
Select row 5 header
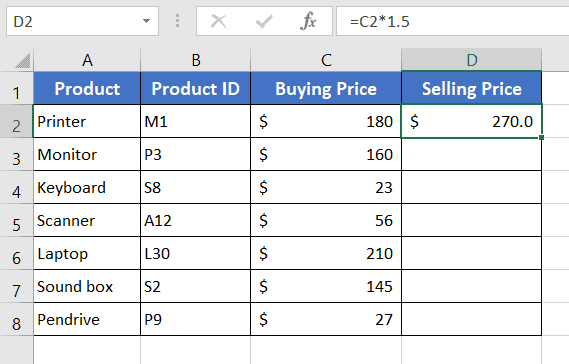(16, 220)
